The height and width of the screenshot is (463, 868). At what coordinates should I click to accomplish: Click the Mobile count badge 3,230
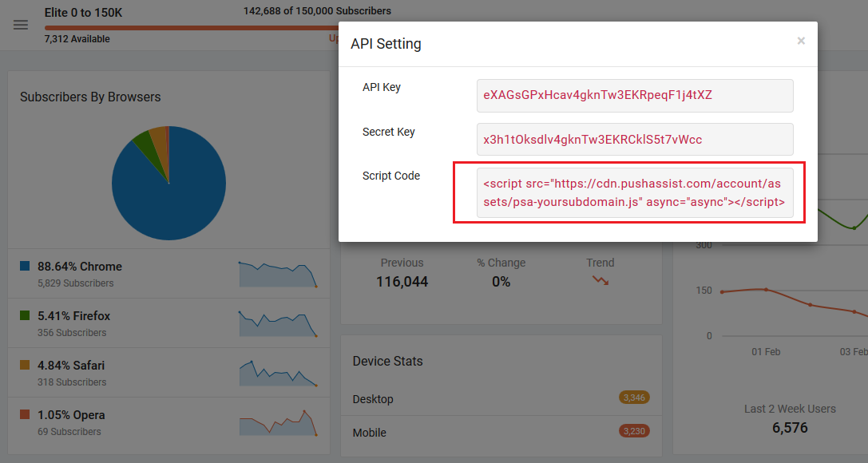[x=634, y=431]
